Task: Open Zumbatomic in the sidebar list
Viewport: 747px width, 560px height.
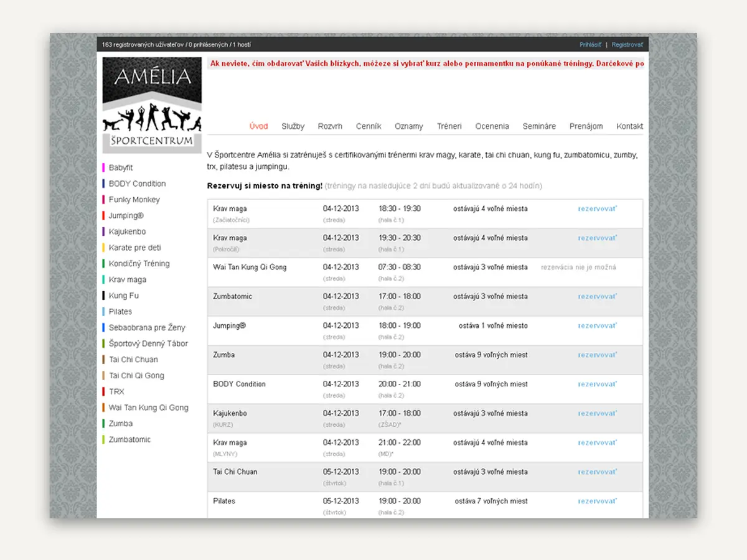Action: pos(129,440)
